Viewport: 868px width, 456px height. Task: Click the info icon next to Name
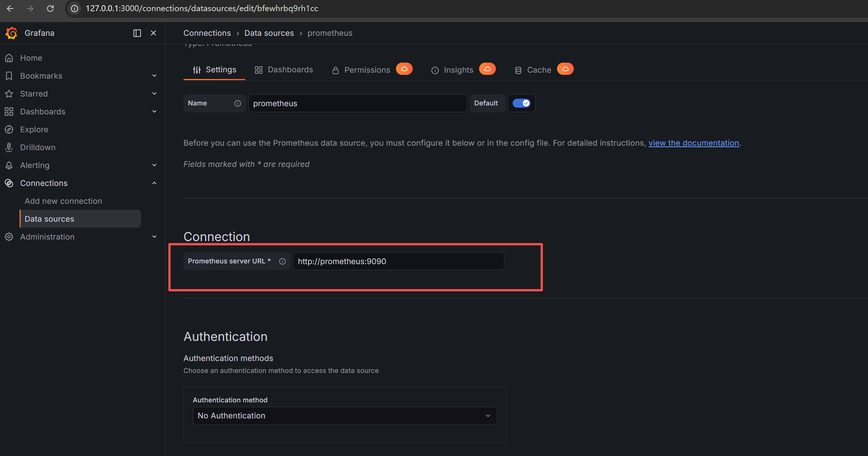pyautogui.click(x=238, y=103)
